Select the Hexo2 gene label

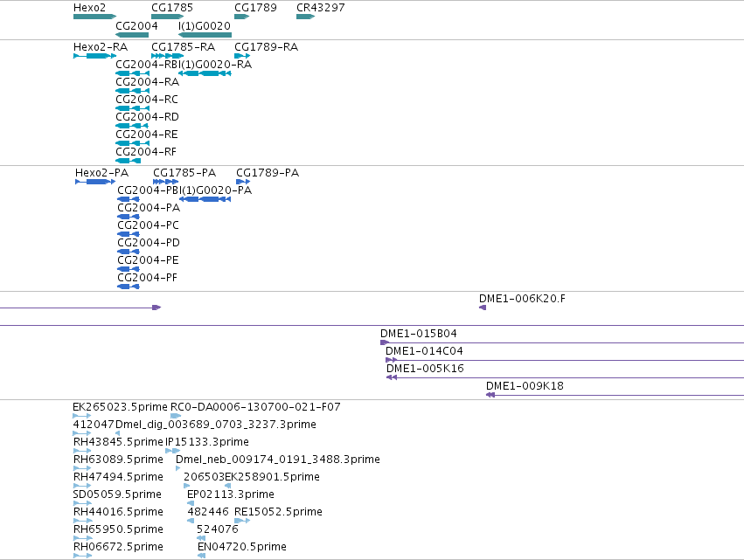coord(90,8)
